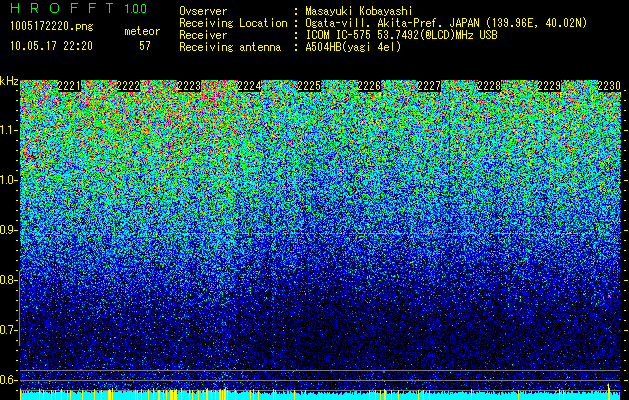The image size is (629, 400).
Task: Click the 2228 time marker
Action: pos(489,86)
